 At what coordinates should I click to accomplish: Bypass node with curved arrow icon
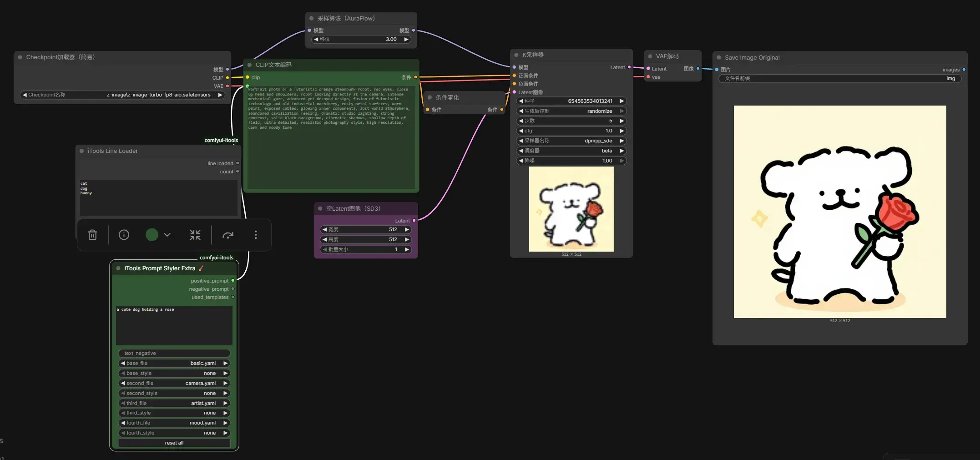coord(228,235)
